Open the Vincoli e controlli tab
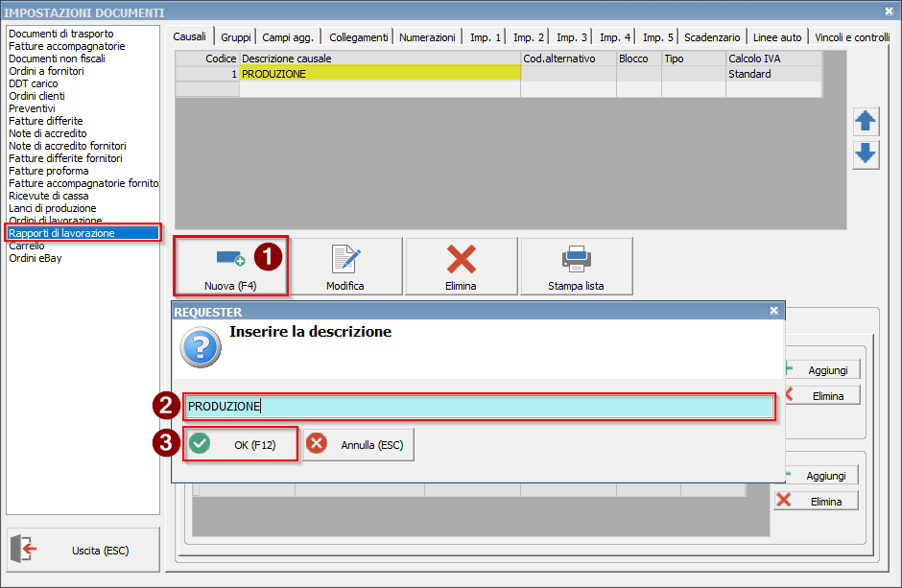Screen dimensions: 902x588 [x=852, y=37]
